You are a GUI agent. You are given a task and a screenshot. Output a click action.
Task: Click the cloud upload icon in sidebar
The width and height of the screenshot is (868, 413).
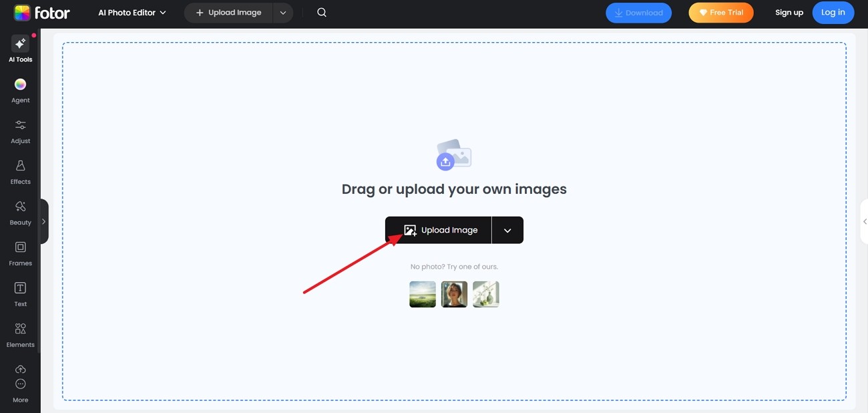pyautogui.click(x=20, y=370)
